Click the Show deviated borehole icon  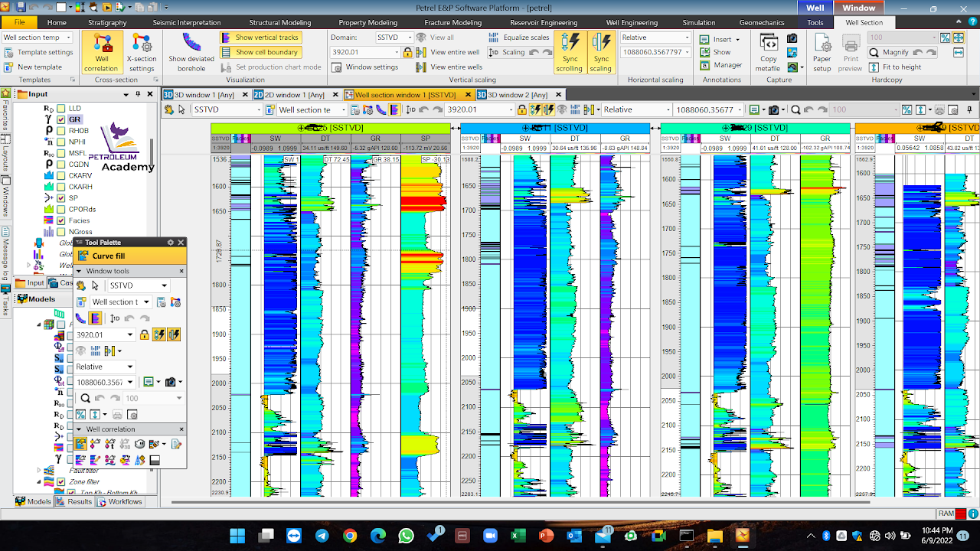191,52
